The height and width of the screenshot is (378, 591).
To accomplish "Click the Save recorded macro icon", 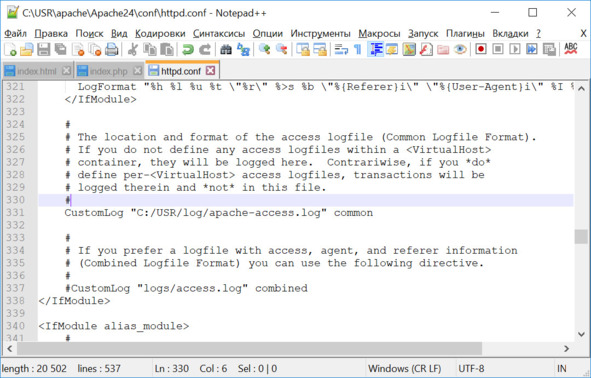I will [x=549, y=49].
